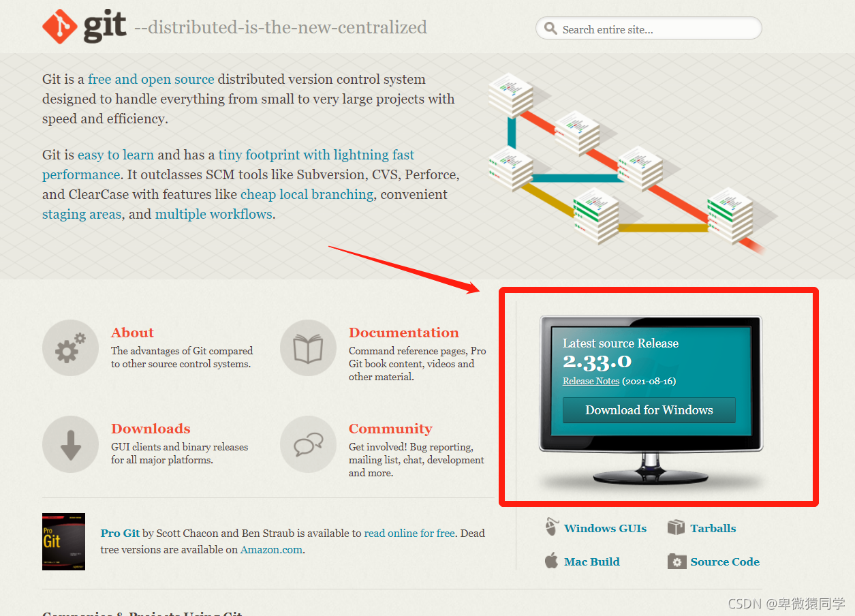The width and height of the screenshot is (855, 616).
Task: Follow the multiple workflows link
Action: (x=214, y=214)
